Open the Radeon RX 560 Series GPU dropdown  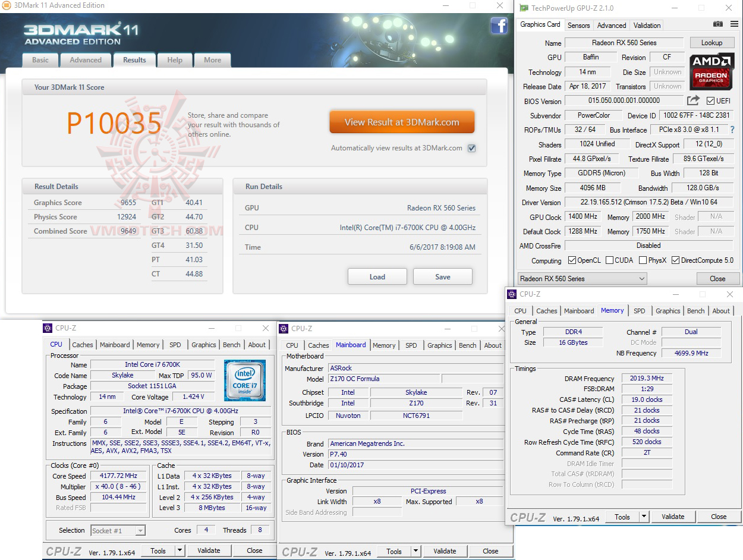582,278
